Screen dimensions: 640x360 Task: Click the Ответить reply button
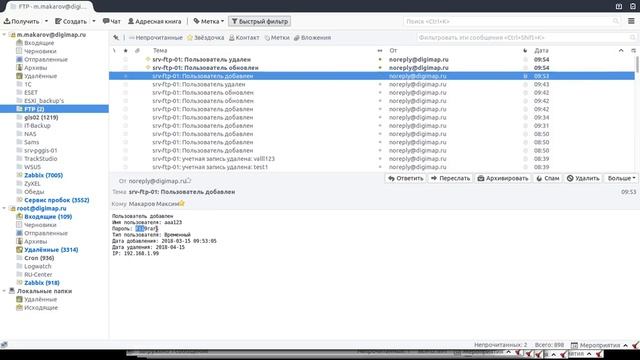(405, 178)
